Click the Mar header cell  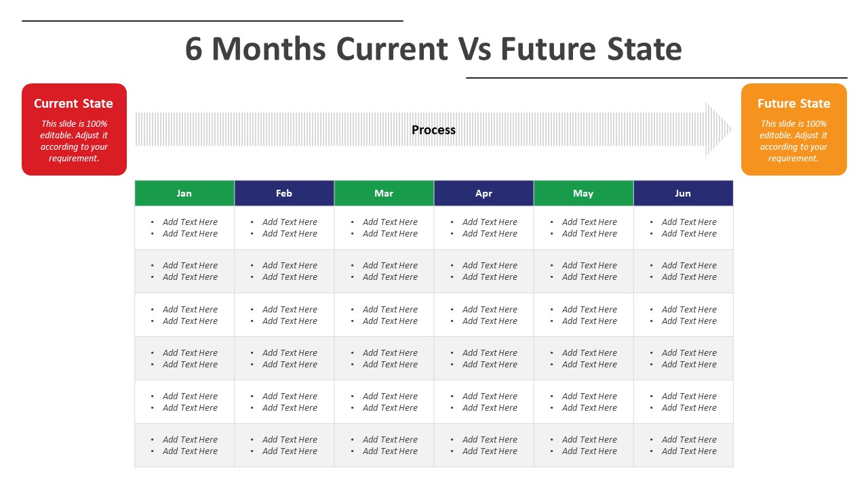[384, 193]
